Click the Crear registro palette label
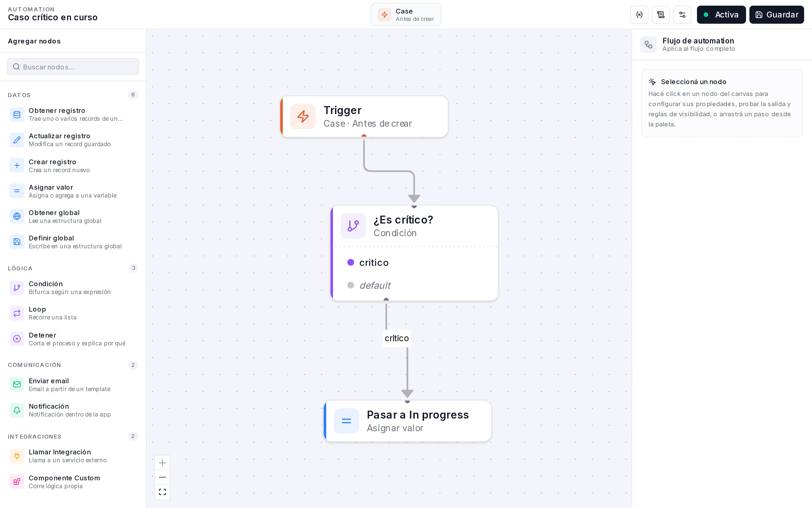The image size is (812, 508). click(52, 162)
